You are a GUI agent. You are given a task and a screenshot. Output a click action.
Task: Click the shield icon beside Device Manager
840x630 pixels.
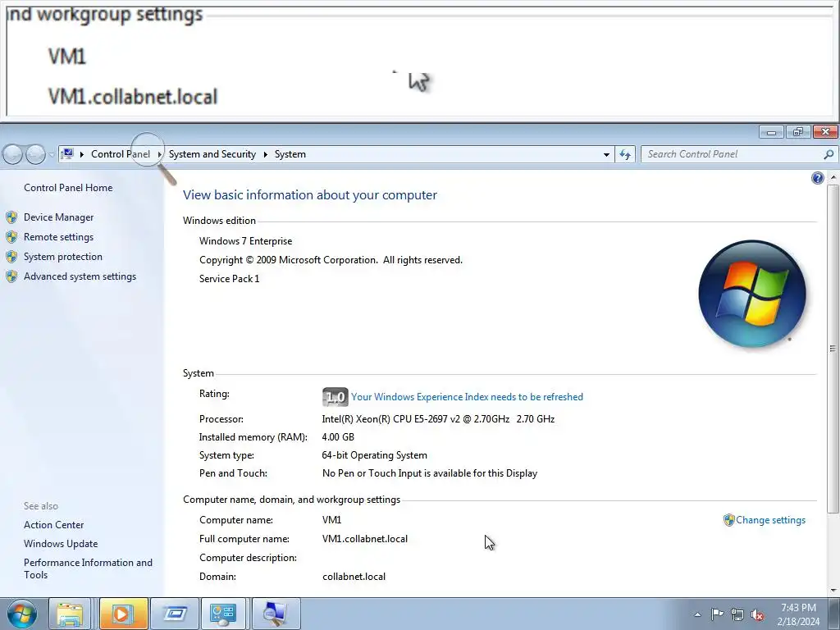coord(11,217)
